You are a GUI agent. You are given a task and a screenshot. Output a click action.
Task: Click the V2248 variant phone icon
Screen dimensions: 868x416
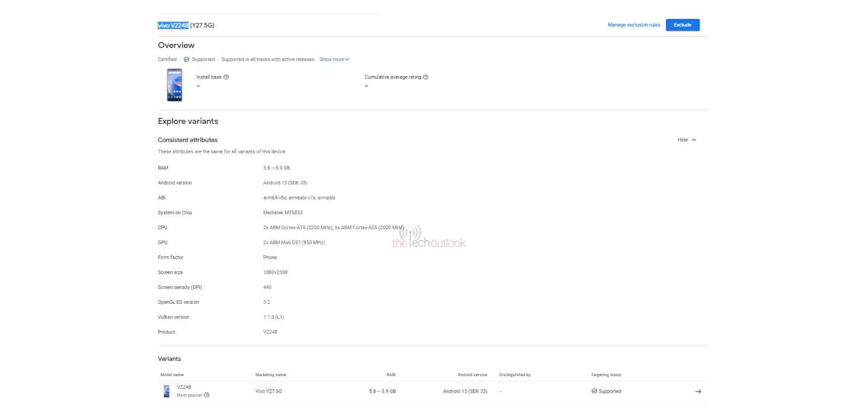(x=167, y=391)
